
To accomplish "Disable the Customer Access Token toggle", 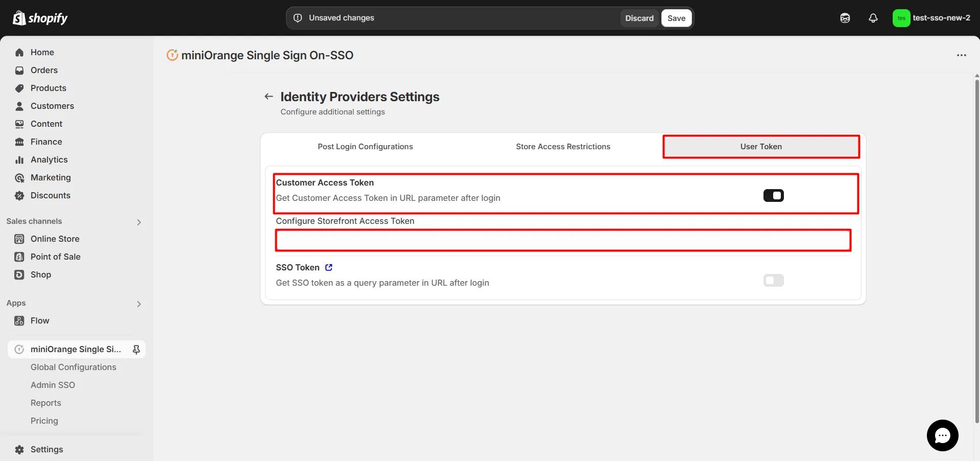I will (773, 195).
